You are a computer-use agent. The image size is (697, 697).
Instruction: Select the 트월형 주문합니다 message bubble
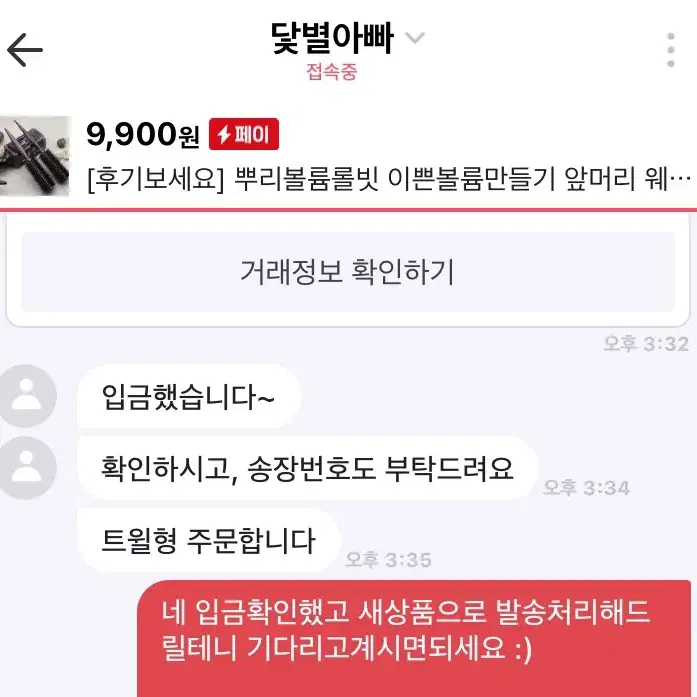pos(209,540)
